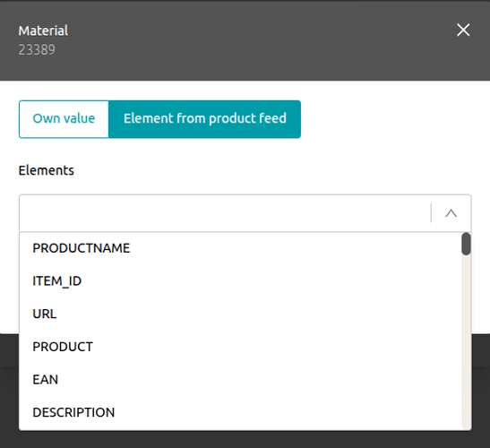
Task: Click the dark backdrop below the dropdown list
Action: (x=245, y=439)
